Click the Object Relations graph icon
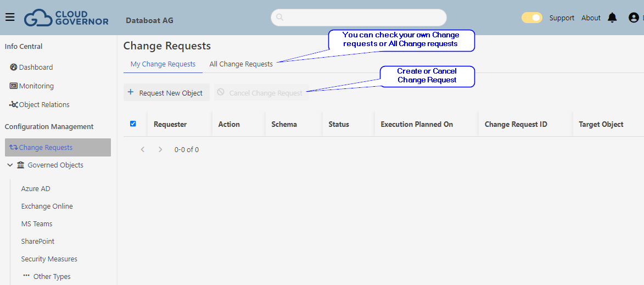This screenshot has width=644, height=285. click(14, 105)
